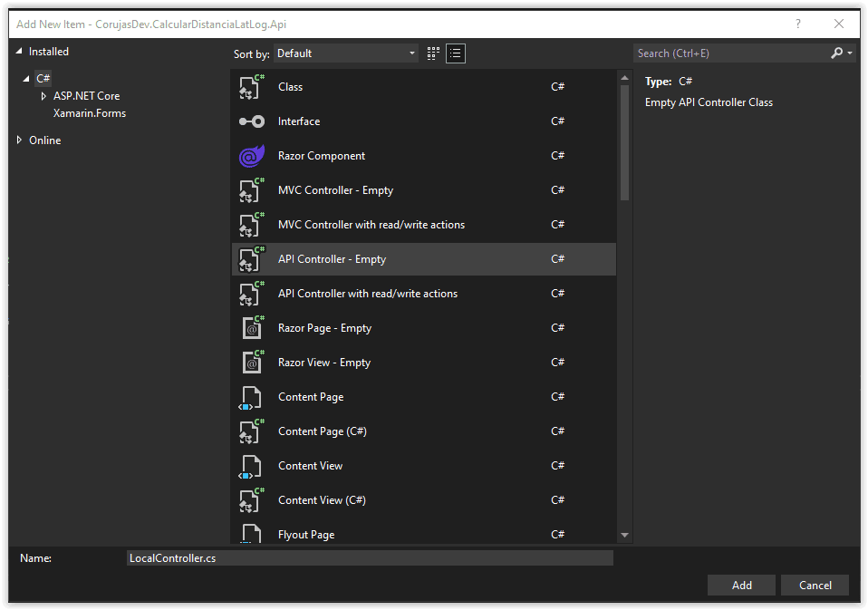
Task: Select the 'Class' template name
Action: pos(290,87)
